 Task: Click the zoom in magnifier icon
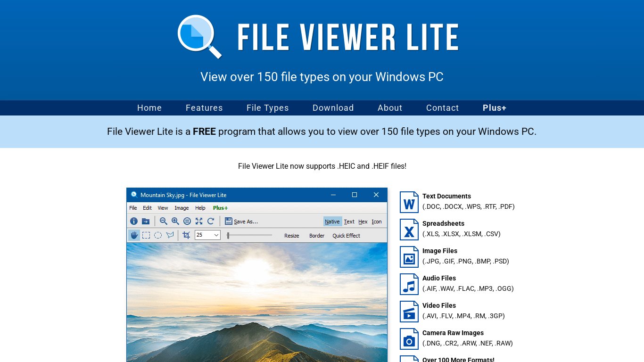point(175,221)
